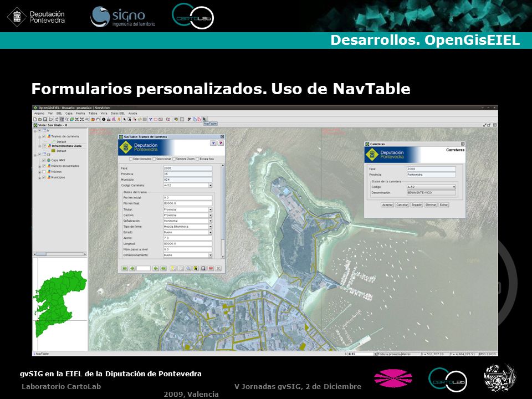Open the Codigo dropdown in Carreteras window
The height and width of the screenshot is (399, 532).
pos(454,187)
